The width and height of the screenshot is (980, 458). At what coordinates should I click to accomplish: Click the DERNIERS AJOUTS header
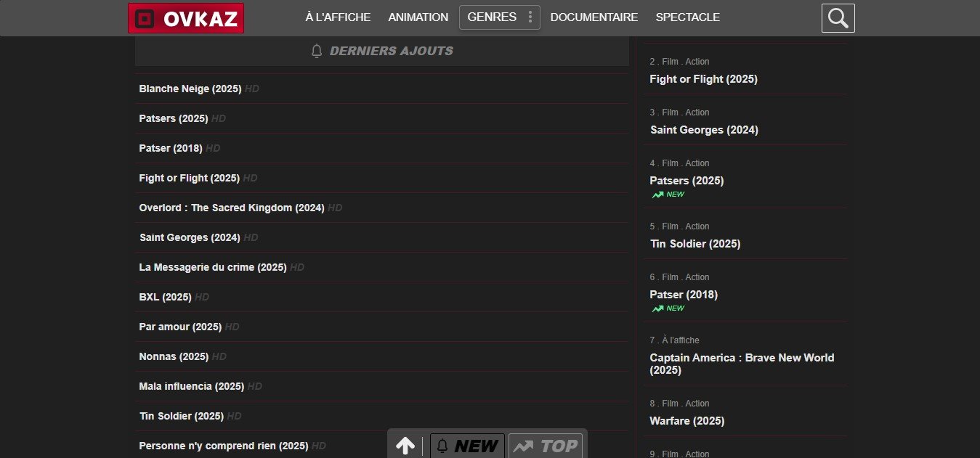coord(382,51)
